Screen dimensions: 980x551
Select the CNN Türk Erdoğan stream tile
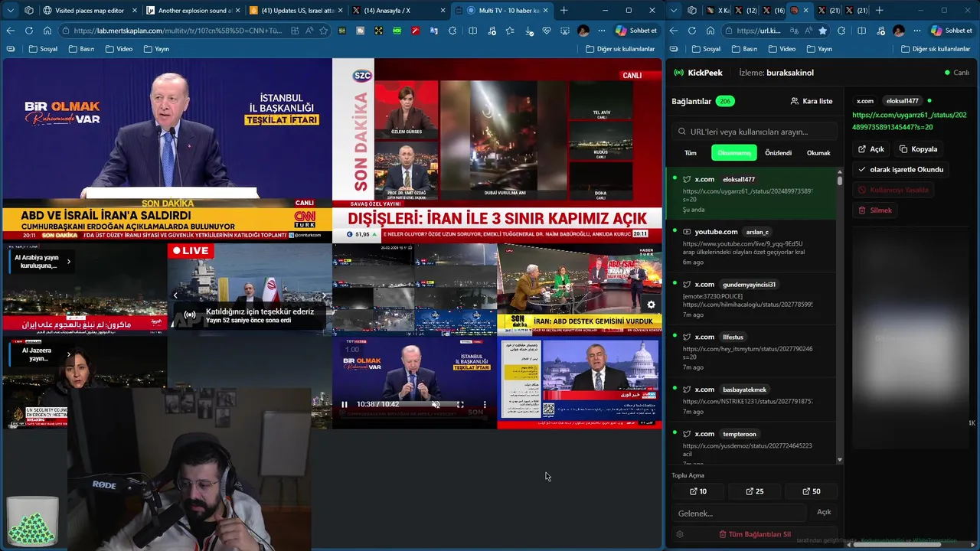pos(167,150)
